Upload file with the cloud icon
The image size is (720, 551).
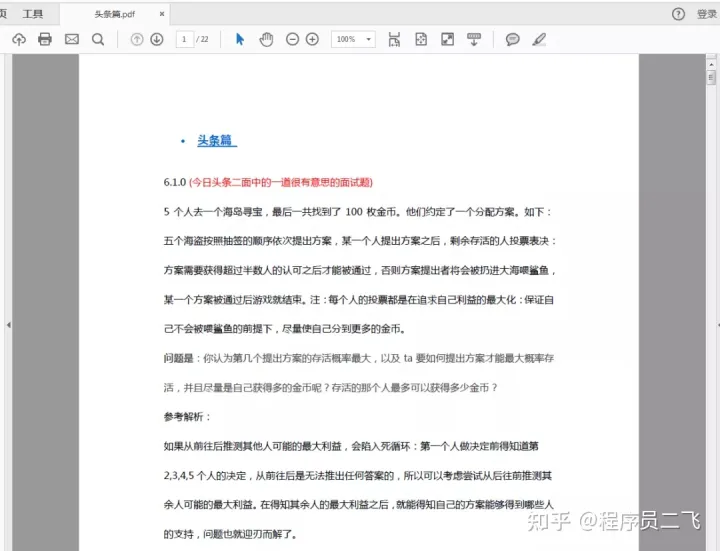click(x=19, y=39)
